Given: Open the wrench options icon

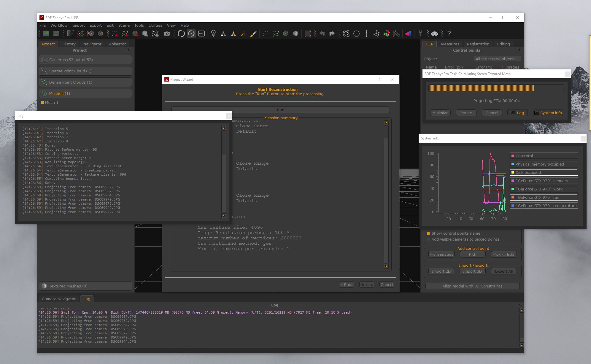Looking at the screenshot, I should click(420, 34).
